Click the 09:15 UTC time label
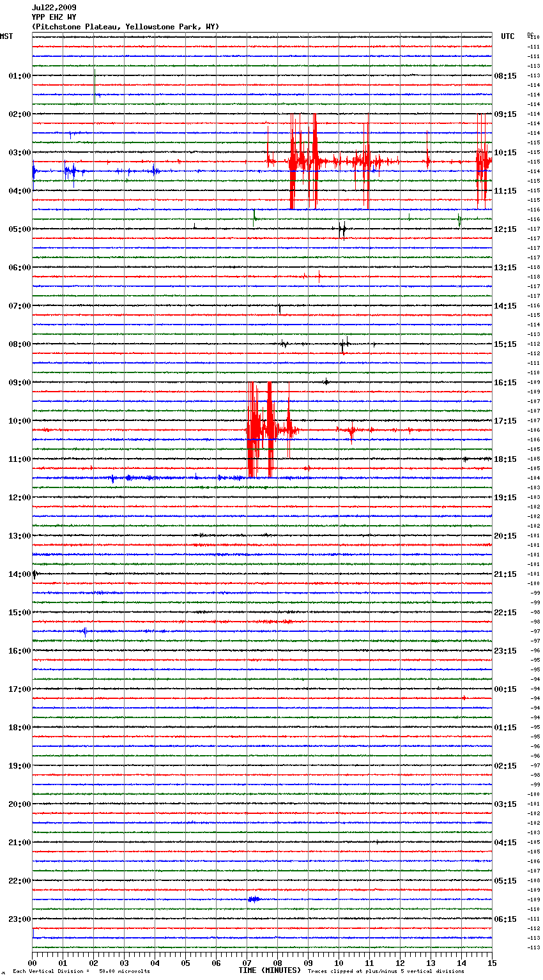Viewport: 543px width, 980px height. click(x=505, y=114)
